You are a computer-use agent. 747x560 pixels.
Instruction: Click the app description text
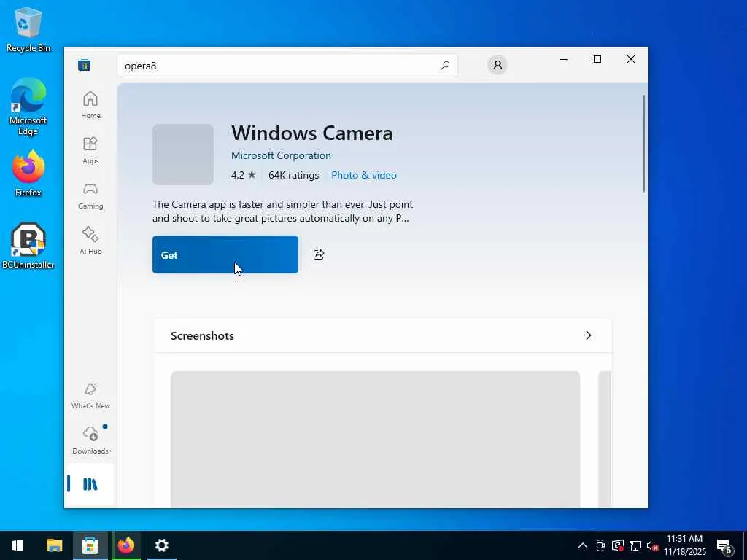pos(282,211)
